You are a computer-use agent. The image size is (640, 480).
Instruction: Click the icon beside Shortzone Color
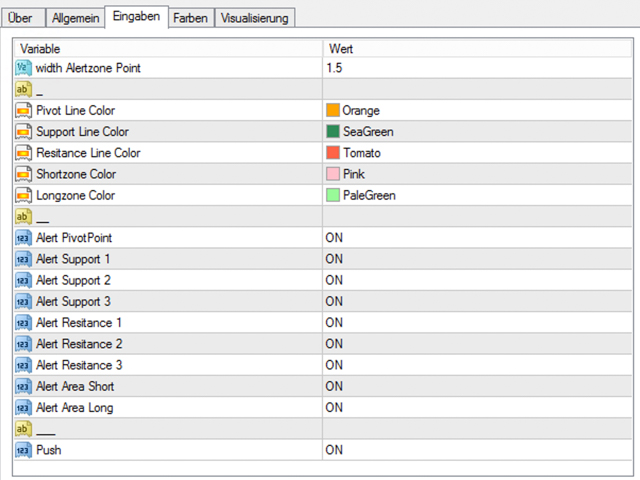coord(24,174)
